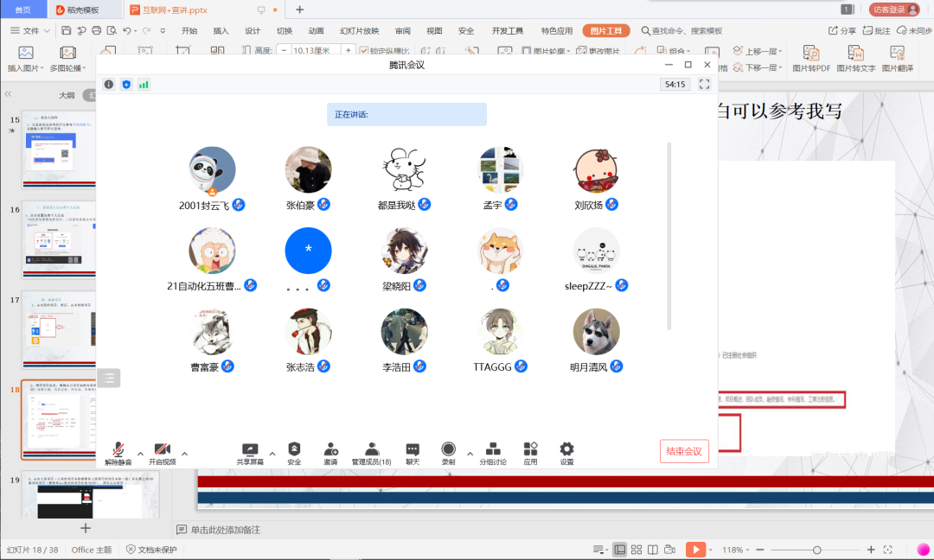Unmute microphone in Tencent Meeting toolbar
Viewport: 934px width, 560px height.
(118, 454)
